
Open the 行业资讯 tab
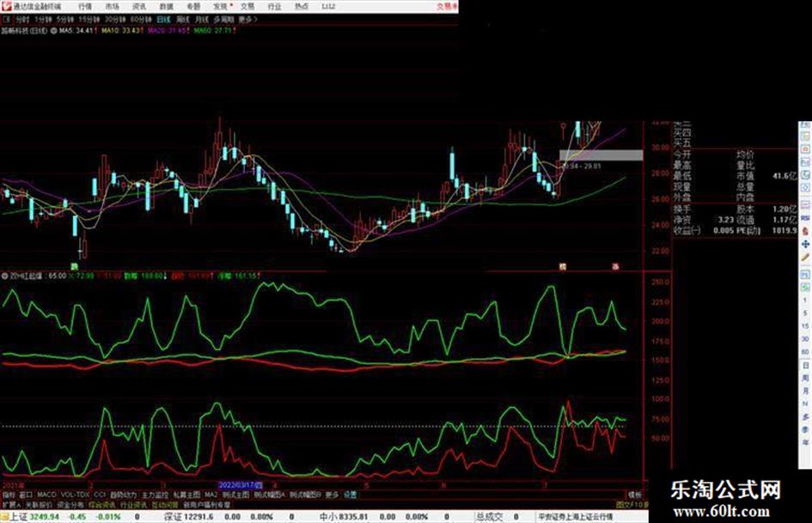point(133,504)
